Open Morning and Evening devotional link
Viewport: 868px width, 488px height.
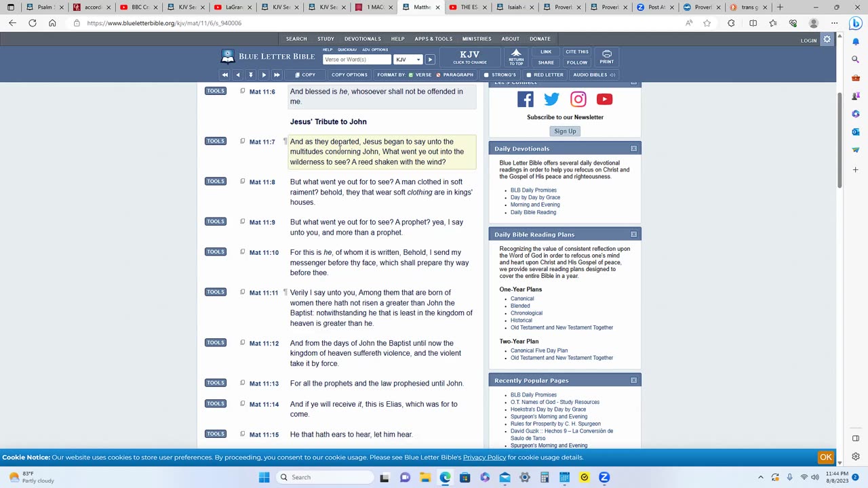(x=535, y=205)
